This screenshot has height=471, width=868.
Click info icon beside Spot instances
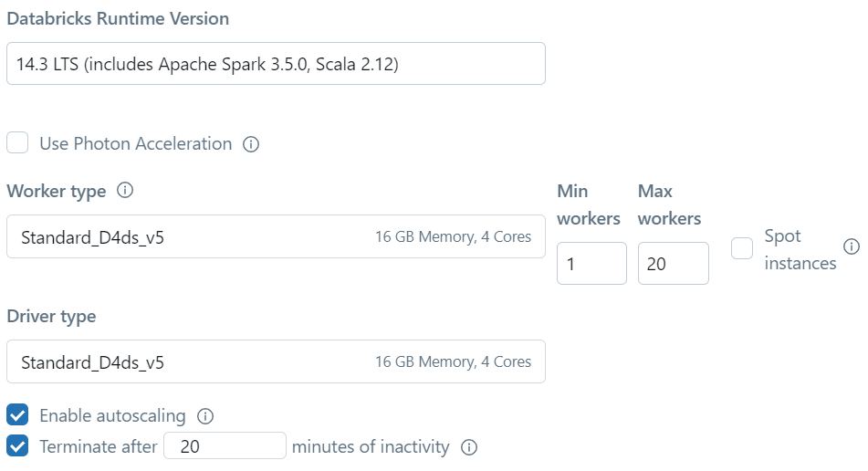click(852, 246)
